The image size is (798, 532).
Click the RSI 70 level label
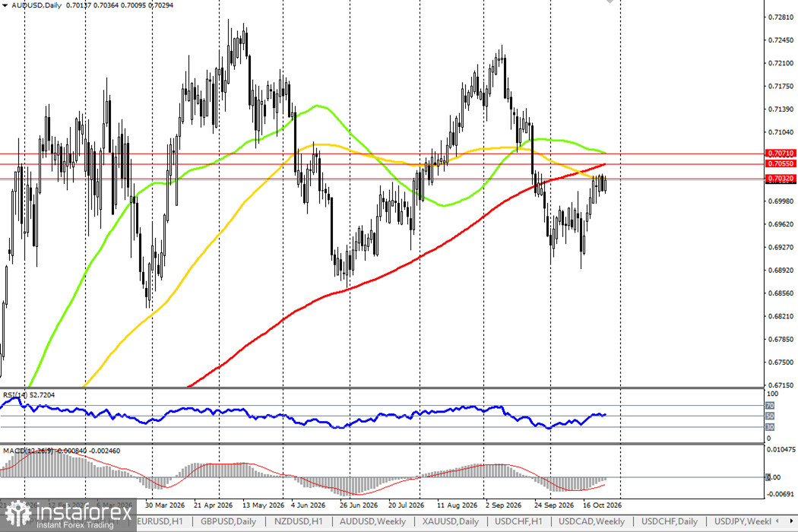pos(770,406)
